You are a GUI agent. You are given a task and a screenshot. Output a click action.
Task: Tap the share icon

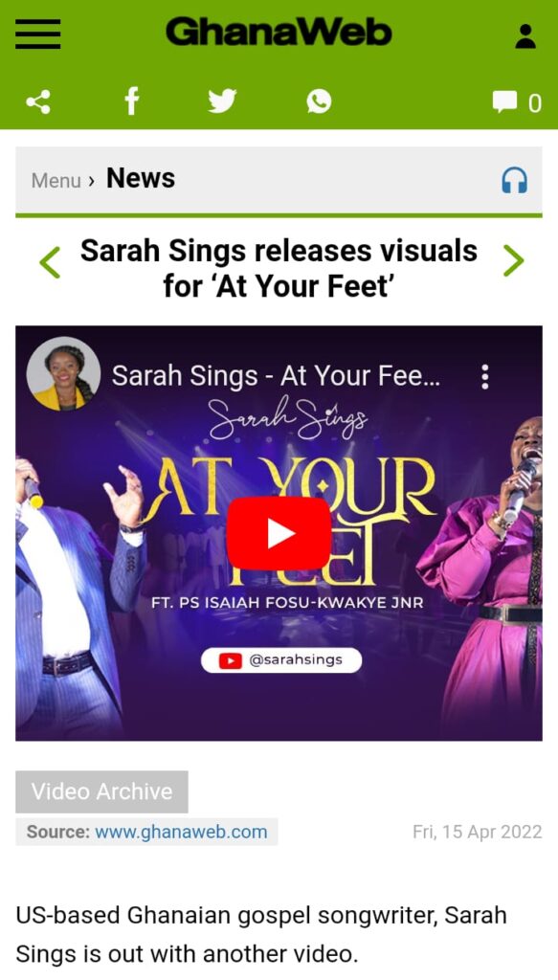pyautogui.click(x=38, y=101)
